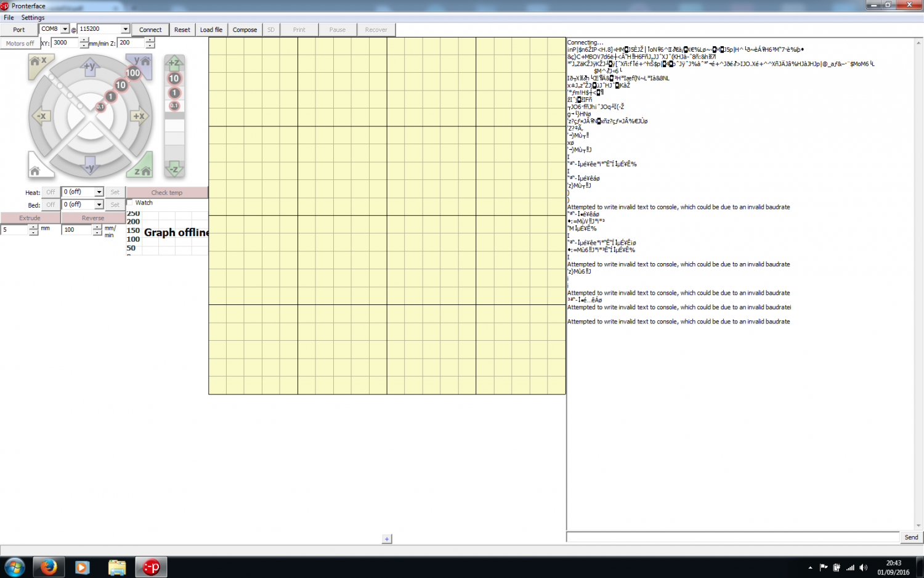Click the Motors off button

(x=20, y=43)
